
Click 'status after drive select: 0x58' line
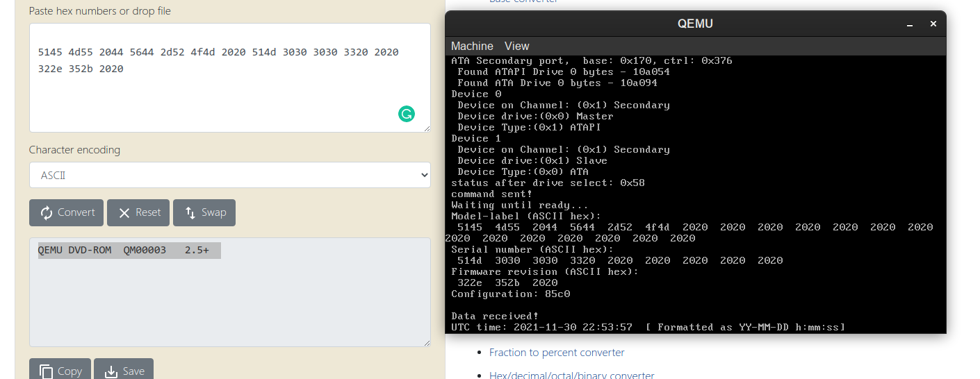point(548,183)
